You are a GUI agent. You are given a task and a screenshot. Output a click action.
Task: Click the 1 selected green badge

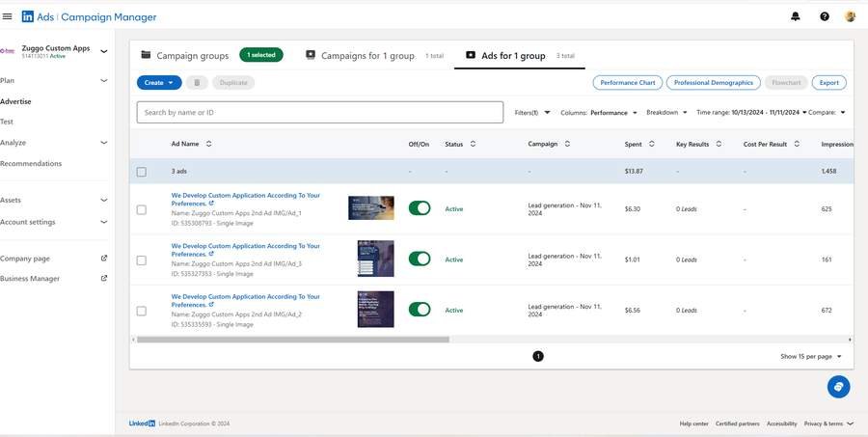pos(261,55)
